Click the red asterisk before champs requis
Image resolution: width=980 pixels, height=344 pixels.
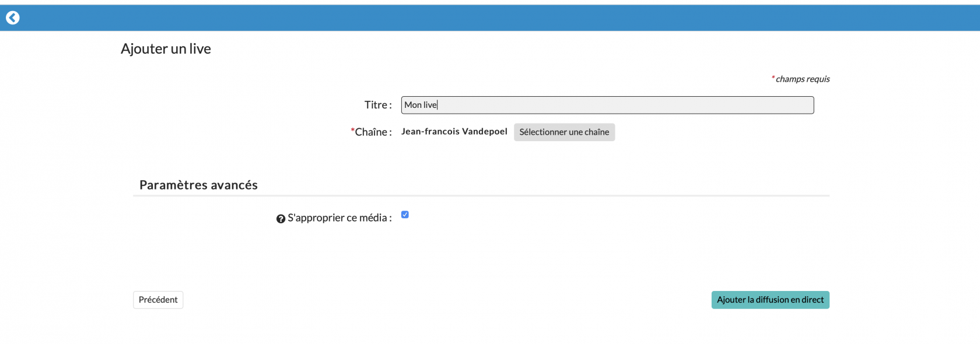tap(773, 78)
